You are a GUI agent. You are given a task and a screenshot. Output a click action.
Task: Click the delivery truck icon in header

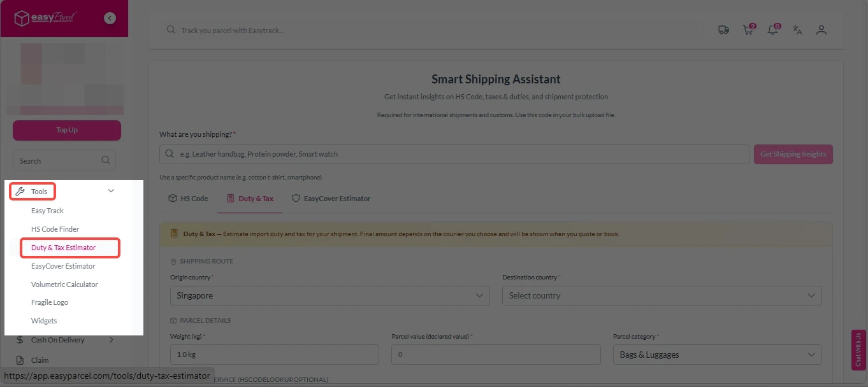[723, 30]
